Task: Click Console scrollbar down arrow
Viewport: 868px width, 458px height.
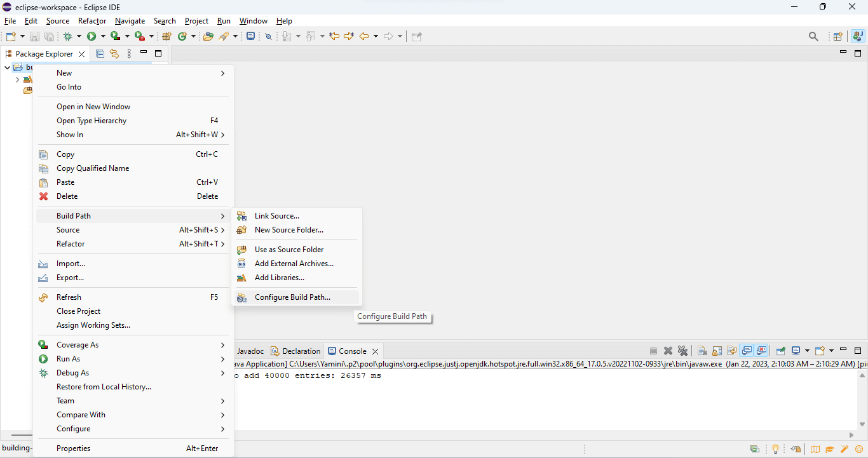Action: (862, 424)
